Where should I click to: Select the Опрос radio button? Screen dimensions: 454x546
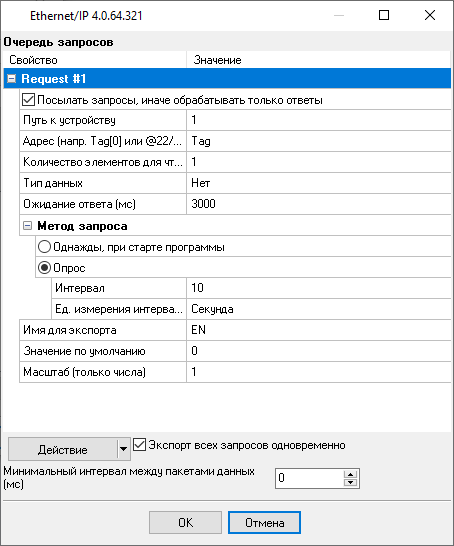44,268
